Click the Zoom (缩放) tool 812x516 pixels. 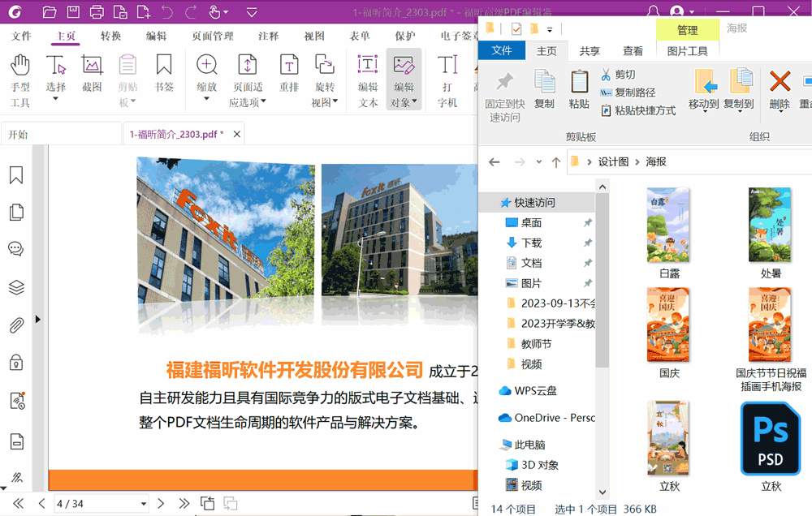(x=206, y=73)
